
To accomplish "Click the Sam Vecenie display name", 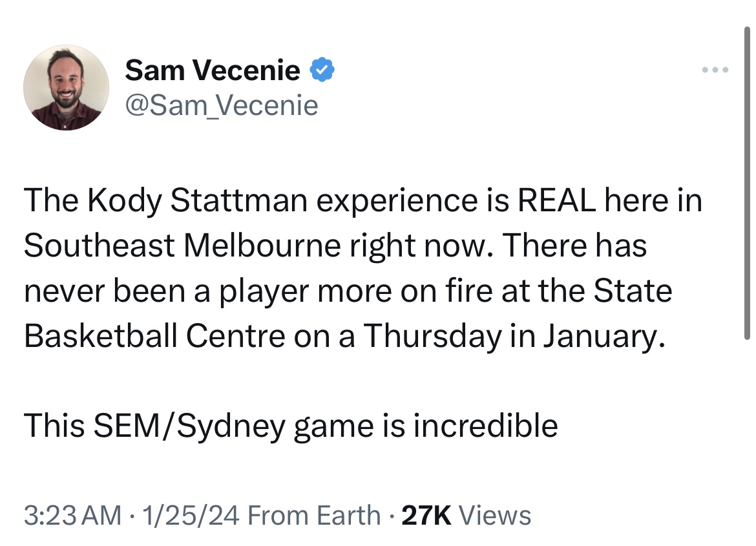I will point(213,70).
